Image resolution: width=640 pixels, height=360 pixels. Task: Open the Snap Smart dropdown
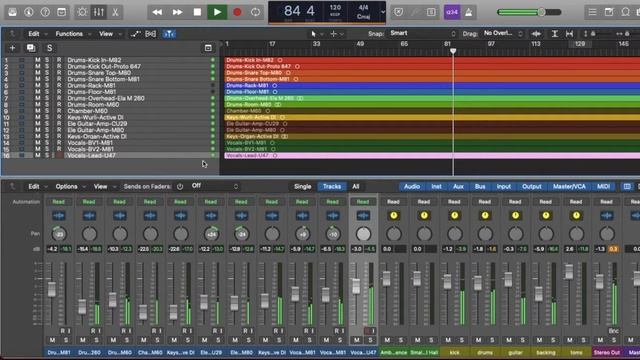tap(422, 33)
